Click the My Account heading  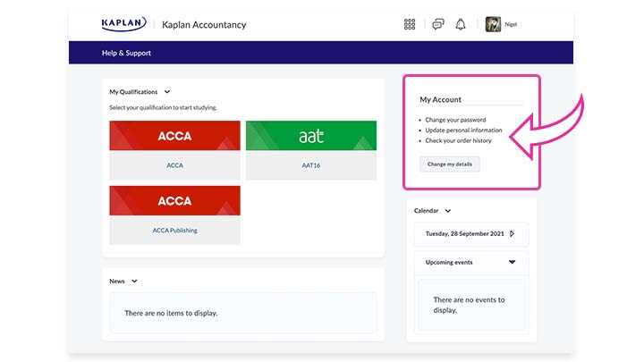tap(440, 99)
